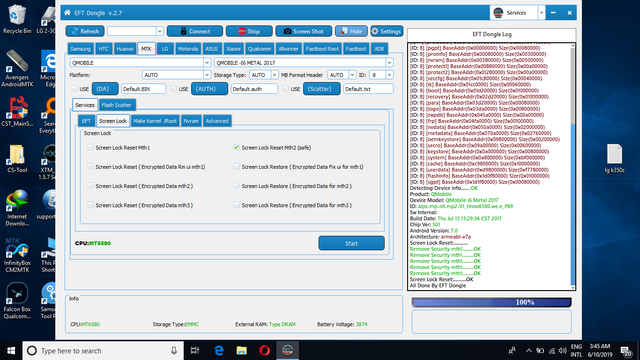Click the 100% progress bar
The width and height of the screenshot is (640, 360).
coord(491,302)
